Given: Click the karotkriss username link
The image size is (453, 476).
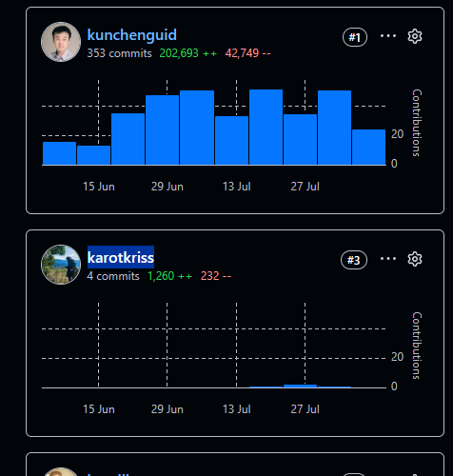Looking at the screenshot, I should 121,257.
